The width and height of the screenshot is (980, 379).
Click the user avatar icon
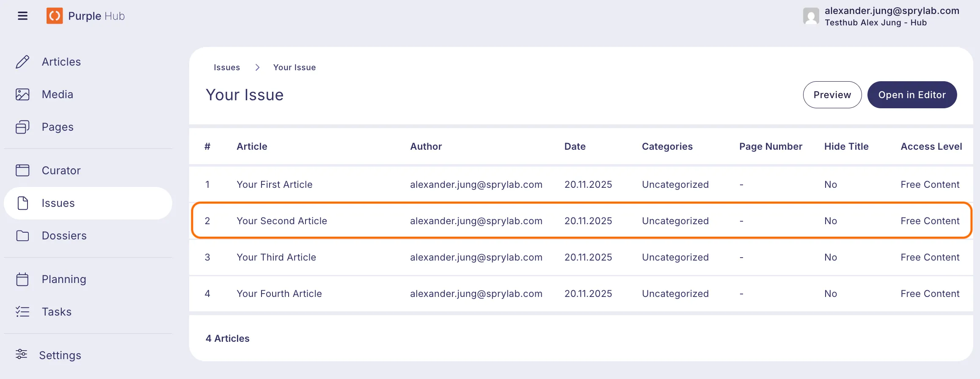pos(811,16)
